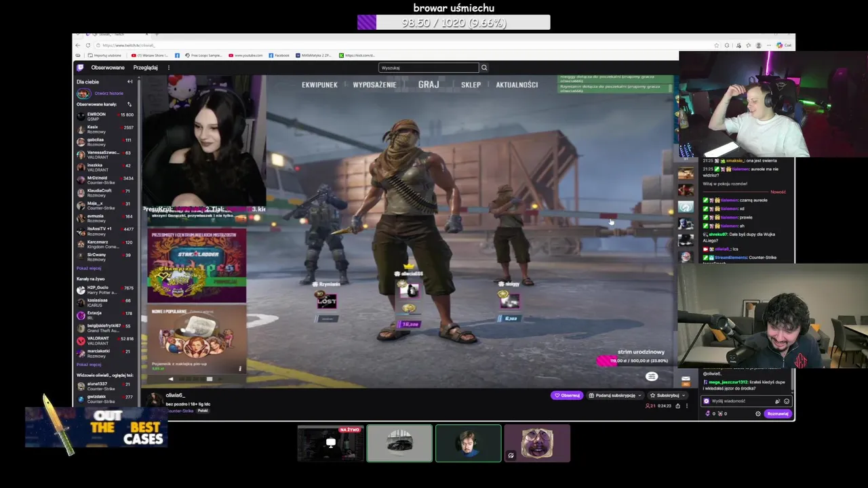Open the Obserwowane tab in Twitch
This screenshot has width=868, height=488.
tap(108, 68)
